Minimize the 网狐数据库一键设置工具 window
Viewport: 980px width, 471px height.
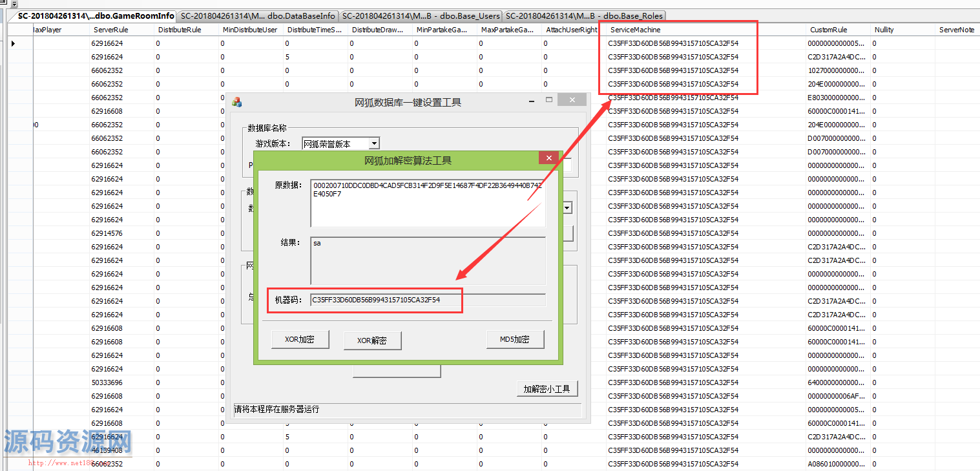pos(531,101)
